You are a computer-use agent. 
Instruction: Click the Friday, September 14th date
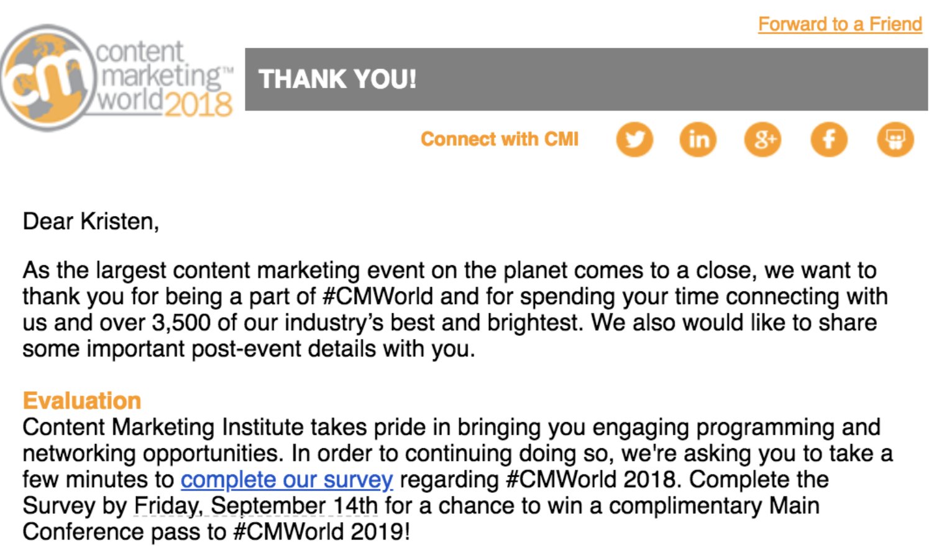coord(256,505)
